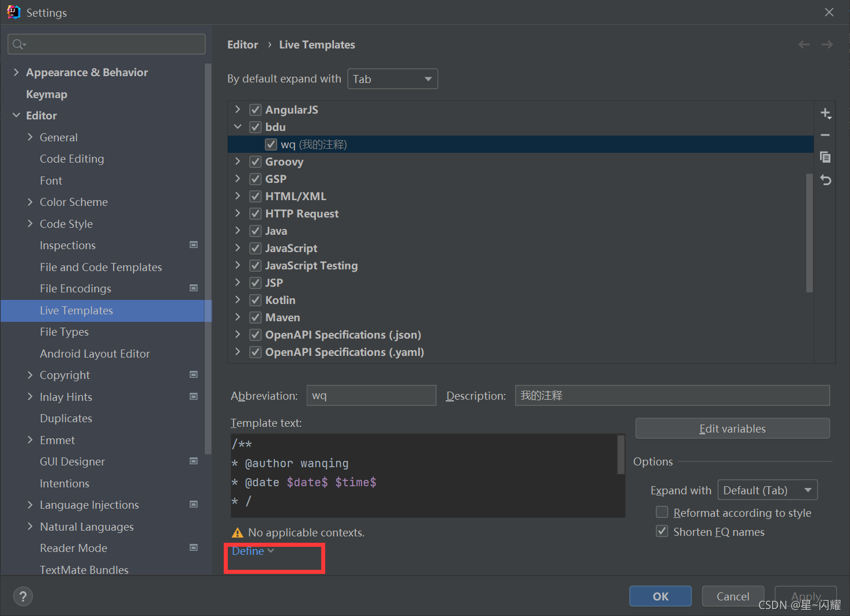Select the OpenAPI Specifications (.json) row
This screenshot has height=616, width=850.
[x=521, y=335]
